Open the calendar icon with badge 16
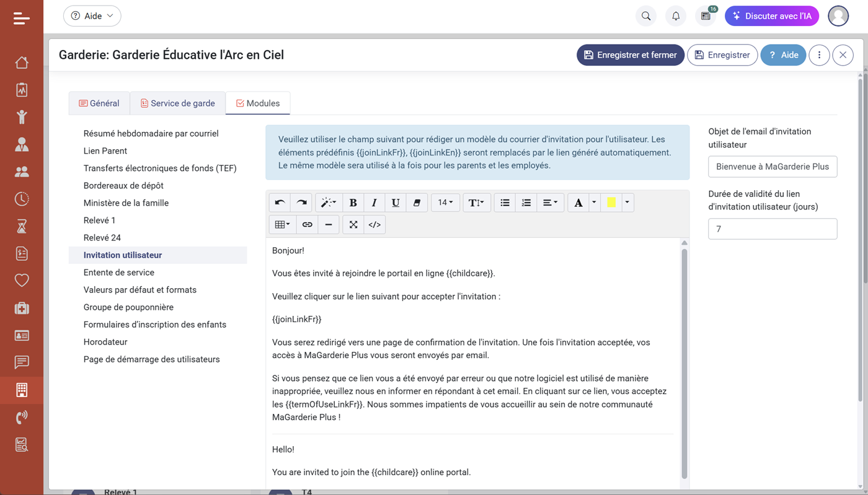Viewport: 868px width, 495px height. [x=706, y=16]
